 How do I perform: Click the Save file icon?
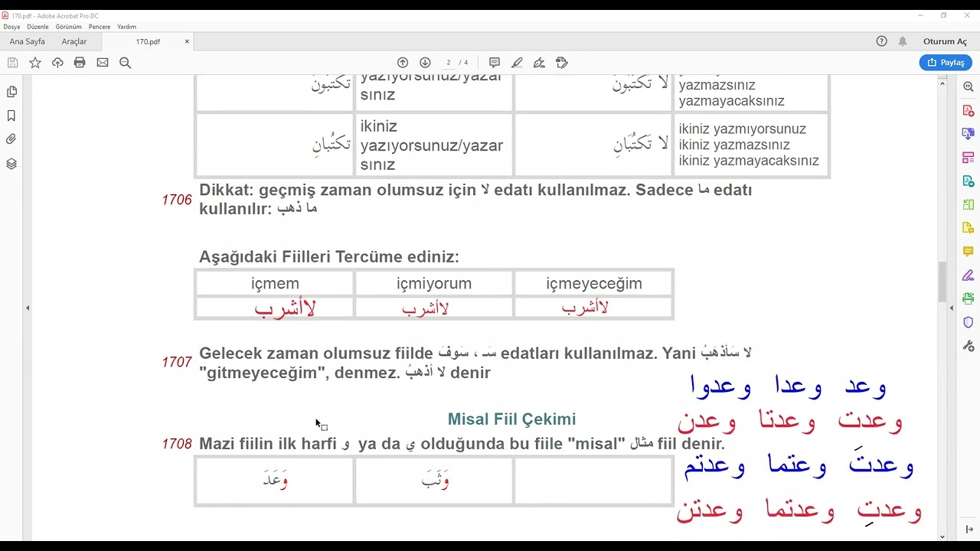pos(12,63)
